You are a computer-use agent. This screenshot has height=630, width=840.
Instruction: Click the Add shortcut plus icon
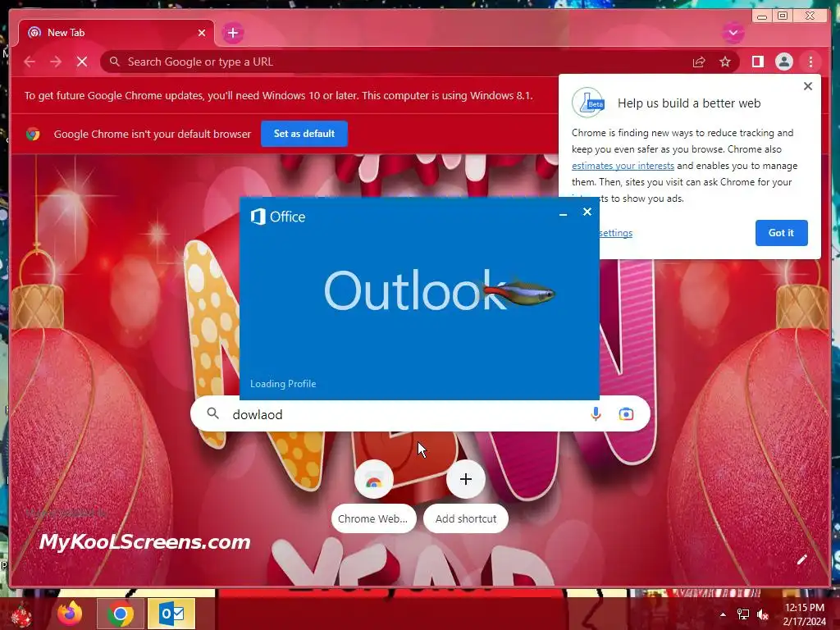coord(466,479)
